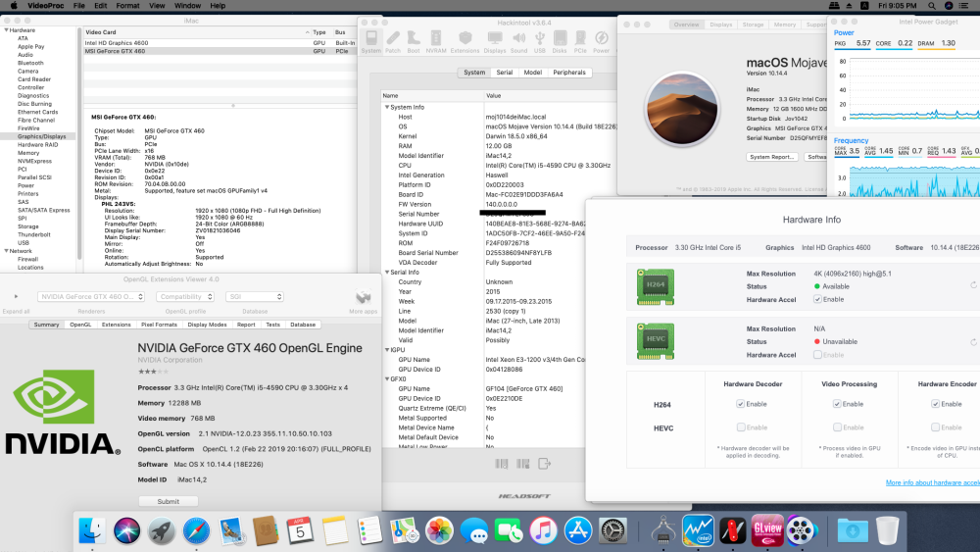
Task: Open System Preferences from the Dock
Action: (x=613, y=530)
